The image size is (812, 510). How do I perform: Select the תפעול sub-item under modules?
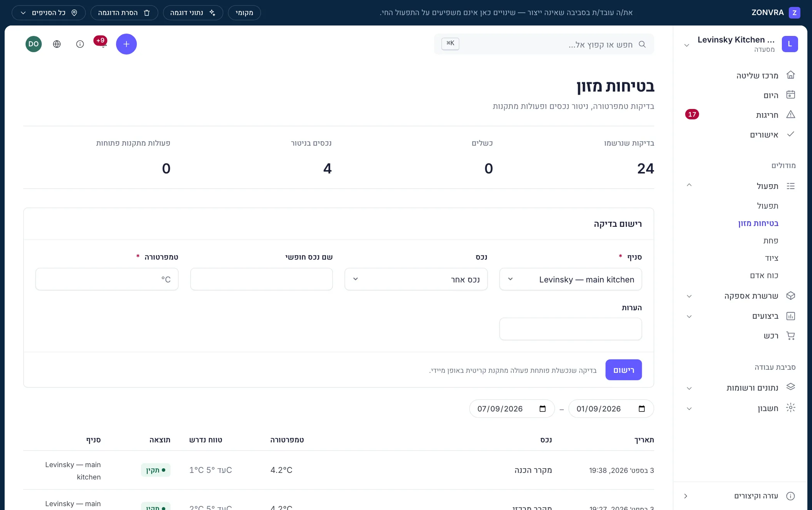click(768, 206)
